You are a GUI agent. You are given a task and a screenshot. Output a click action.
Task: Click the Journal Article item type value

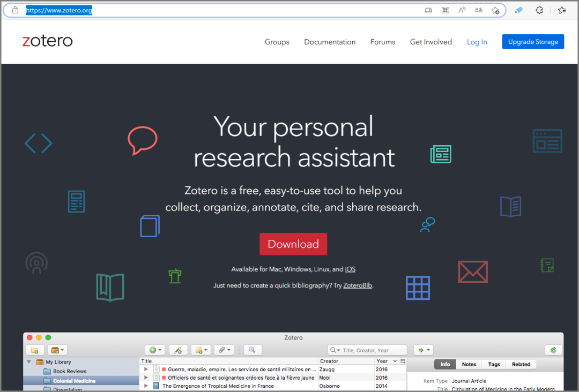(469, 381)
